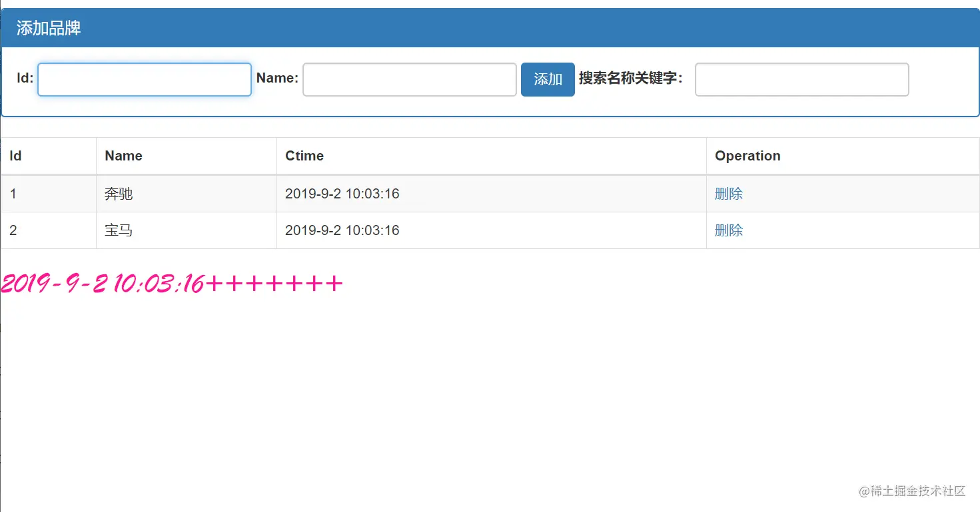Image resolution: width=980 pixels, height=512 pixels.
Task: Click the 添加品牌 panel heading
Action: [490, 28]
